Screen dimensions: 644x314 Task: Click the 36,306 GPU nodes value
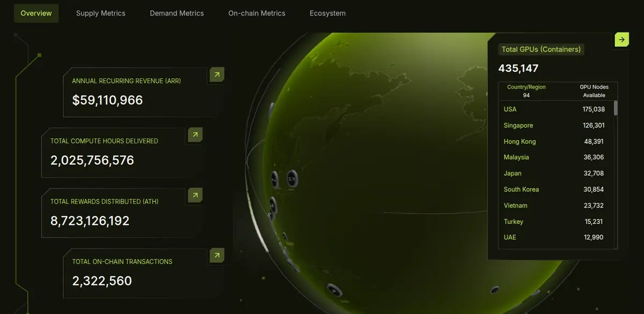(x=595, y=157)
